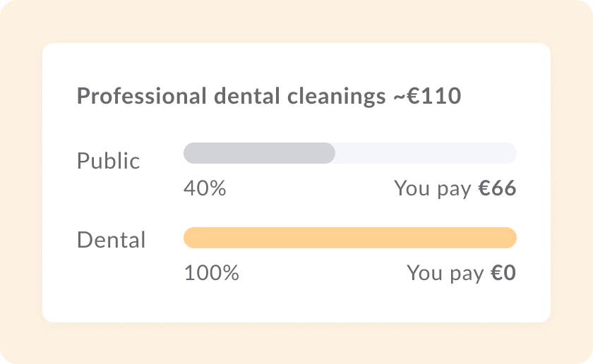
Task: Click the bold €0 amount
Action: coord(503,273)
